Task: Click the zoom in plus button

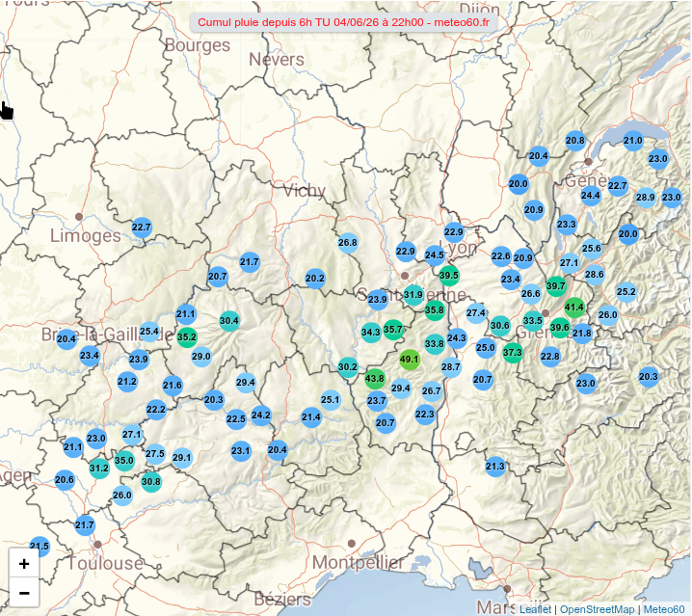Action: pyautogui.click(x=24, y=563)
